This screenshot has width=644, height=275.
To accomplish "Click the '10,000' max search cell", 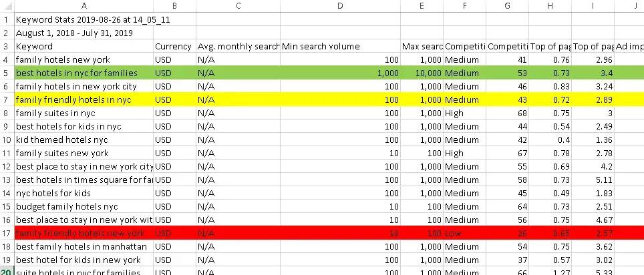I will pos(422,73).
